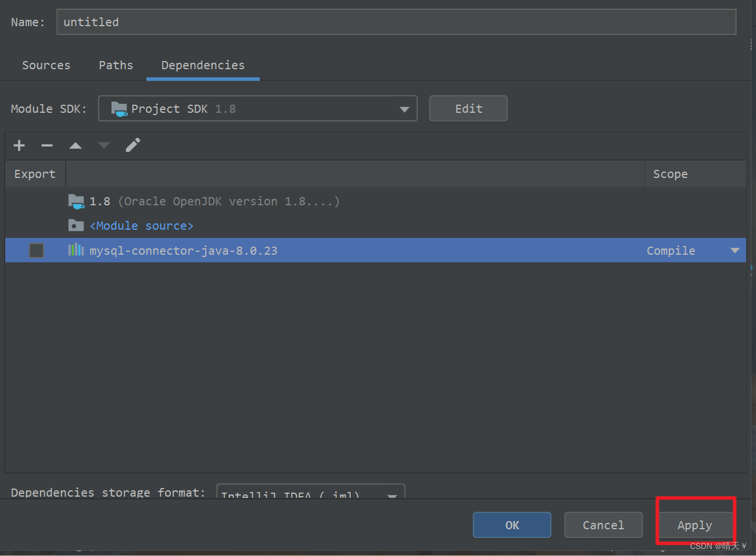Image resolution: width=756 pixels, height=556 pixels.
Task: Click the 1.8 JDK folder icon
Action: point(76,201)
